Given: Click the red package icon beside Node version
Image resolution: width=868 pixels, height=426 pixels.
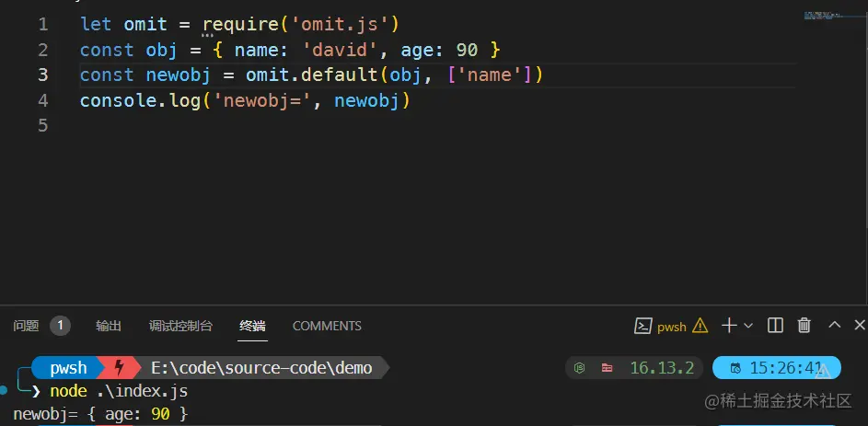Looking at the screenshot, I should click(608, 367).
